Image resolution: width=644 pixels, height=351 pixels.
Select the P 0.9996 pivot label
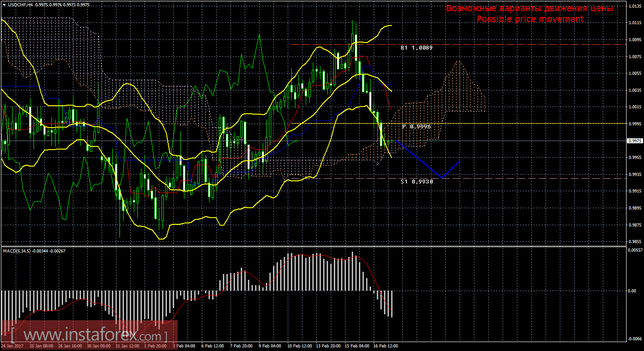pos(416,127)
